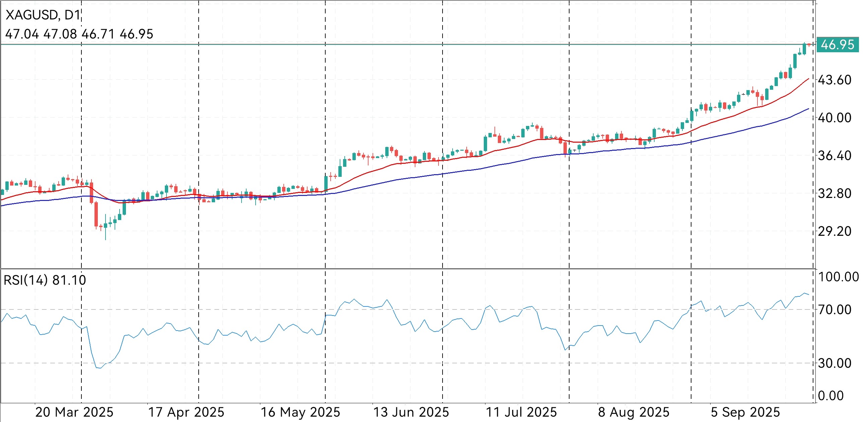Click the lowest April candle wick
This screenshot has height=422, width=868.
pos(106,236)
